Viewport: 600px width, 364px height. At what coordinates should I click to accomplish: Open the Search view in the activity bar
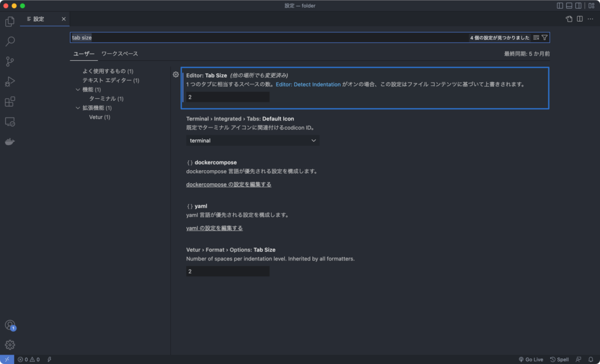coord(9,41)
